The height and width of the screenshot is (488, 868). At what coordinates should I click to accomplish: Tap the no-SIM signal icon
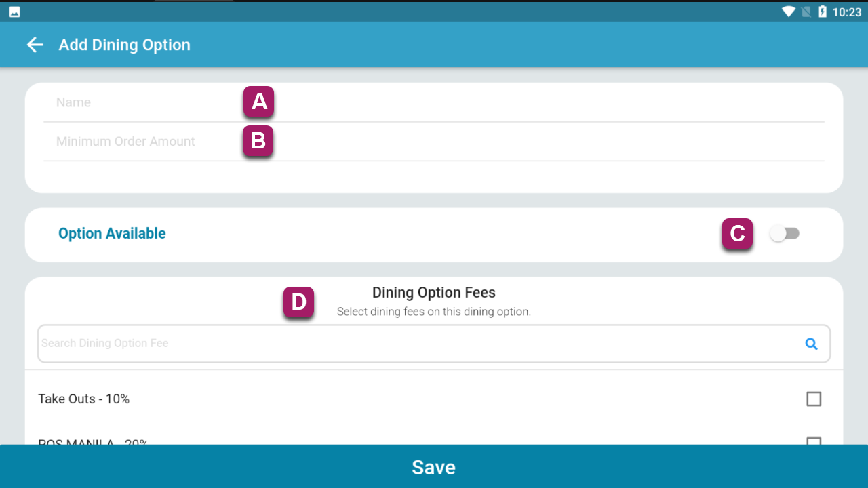806,12
